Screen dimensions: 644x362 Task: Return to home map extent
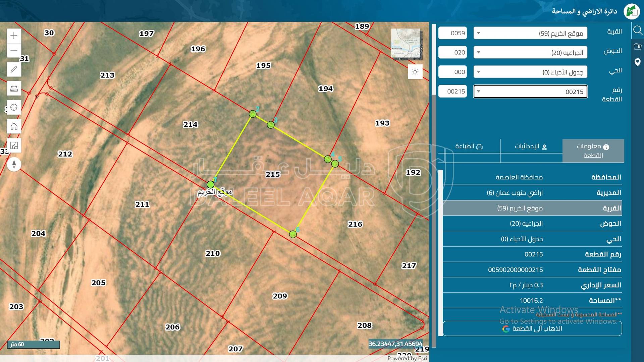click(14, 126)
